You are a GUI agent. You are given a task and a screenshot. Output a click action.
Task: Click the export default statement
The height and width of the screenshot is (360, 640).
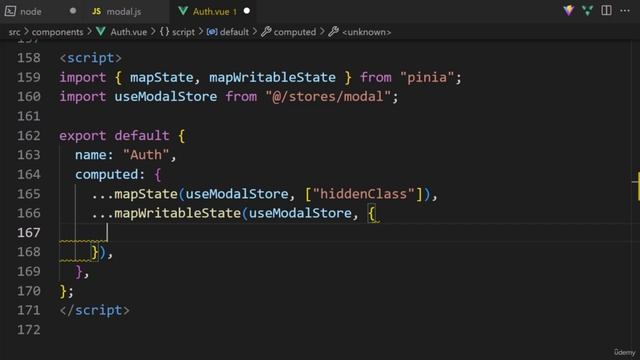(x=114, y=136)
